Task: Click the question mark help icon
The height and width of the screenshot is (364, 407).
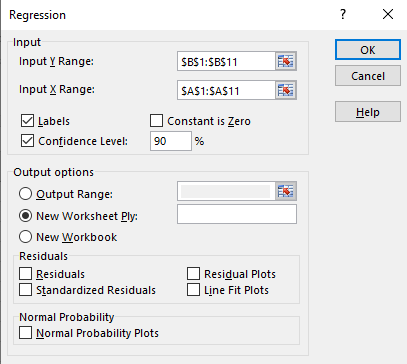Action: coord(343,14)
